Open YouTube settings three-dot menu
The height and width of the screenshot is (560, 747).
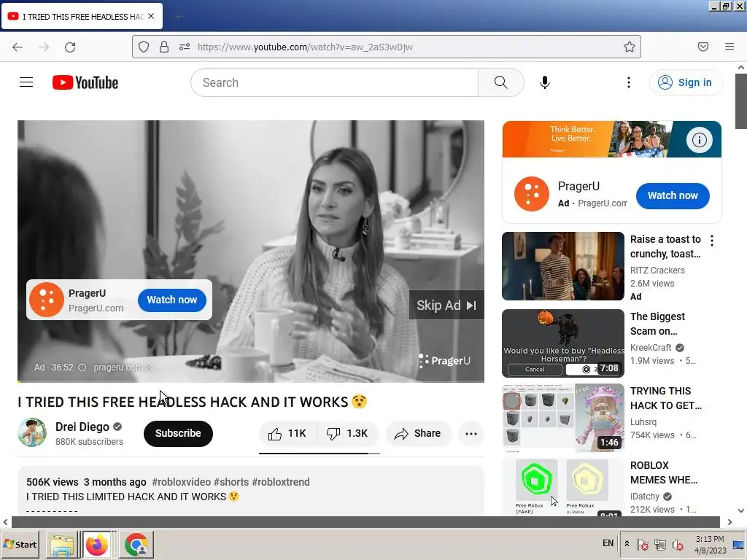click(628, 82)
